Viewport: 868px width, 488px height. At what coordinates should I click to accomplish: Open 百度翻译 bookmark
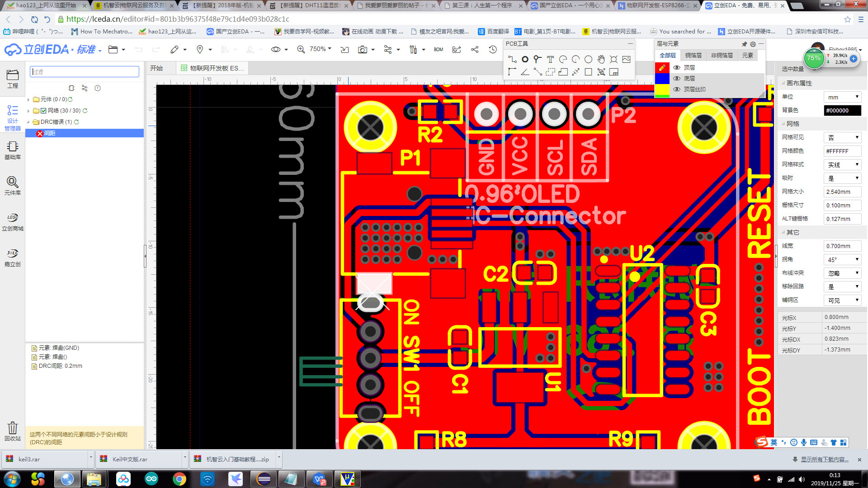click(x=493, y=32)
